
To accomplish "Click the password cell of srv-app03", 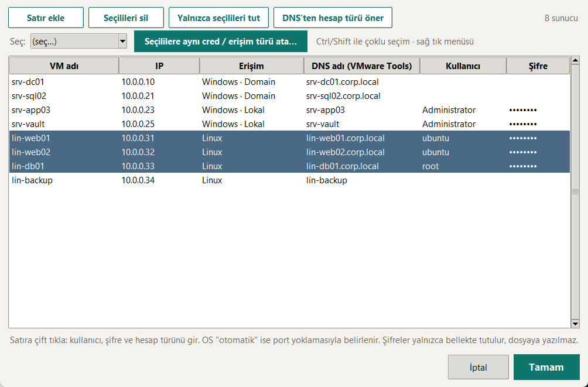I will point(523,110).
